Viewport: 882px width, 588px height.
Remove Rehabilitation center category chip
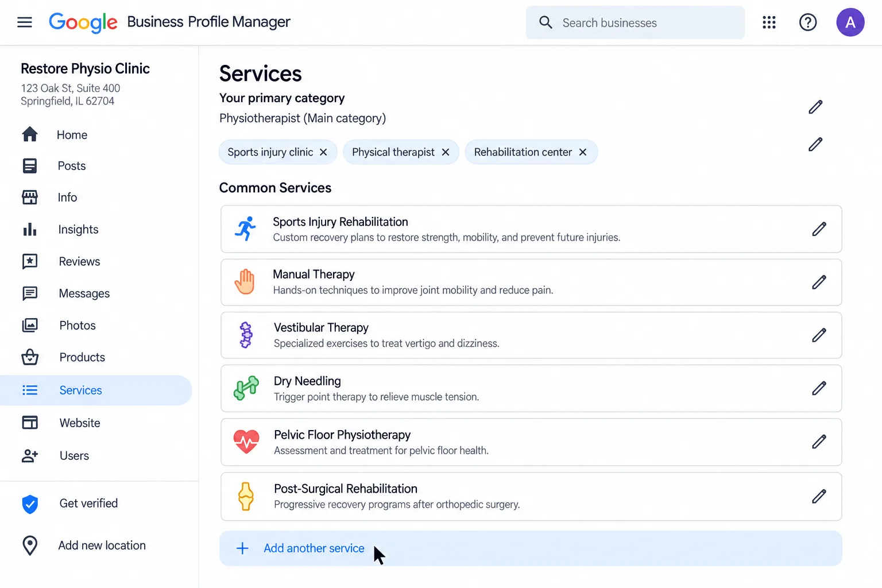pos(583,152)
